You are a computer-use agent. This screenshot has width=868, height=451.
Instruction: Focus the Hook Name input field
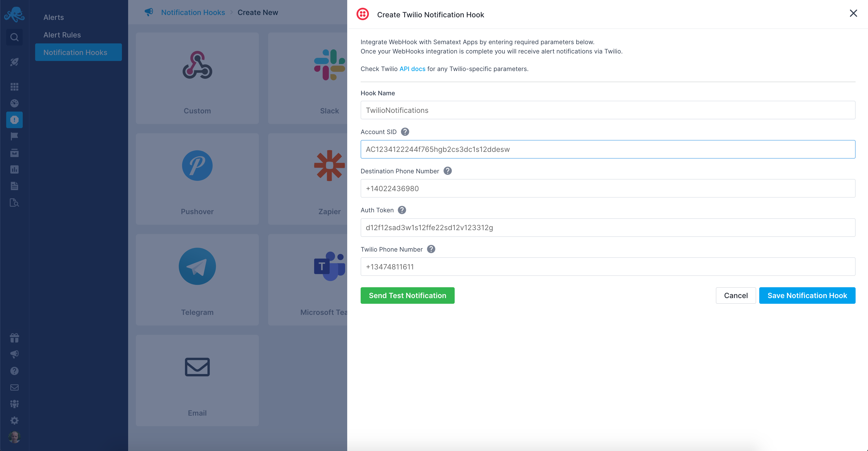[608, 110]
